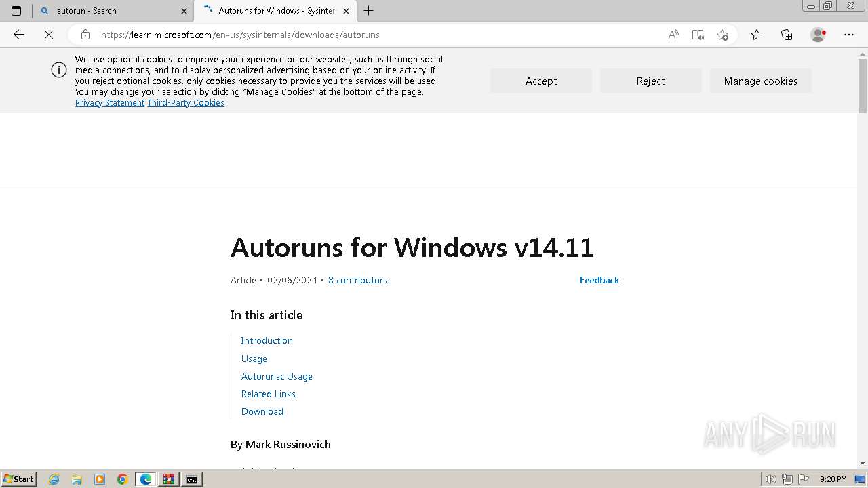
Task: Open the network tray icon
Action: pyautogui.click(x=787, y=479)
